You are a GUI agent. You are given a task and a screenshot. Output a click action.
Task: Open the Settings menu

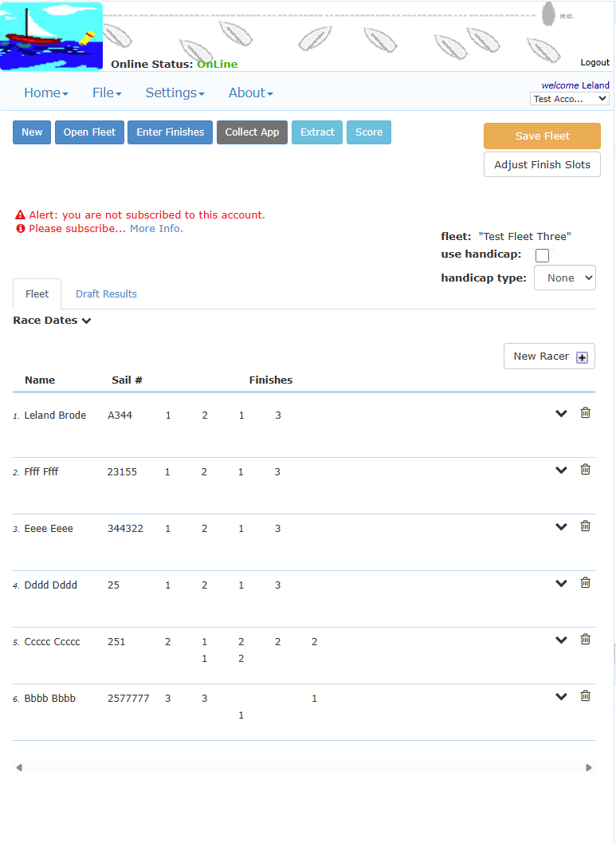175,93
